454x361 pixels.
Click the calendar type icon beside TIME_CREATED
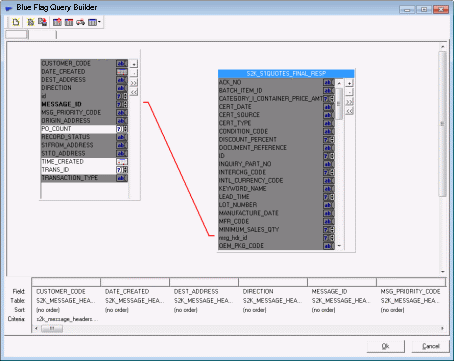click(x=122, y=162)
